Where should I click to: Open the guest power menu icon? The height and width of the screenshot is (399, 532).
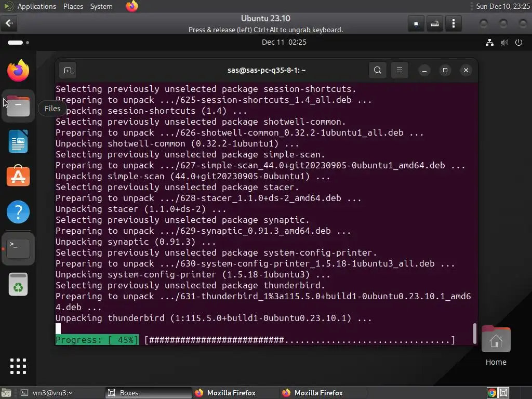pyautogui.click(x=518, y=43)
